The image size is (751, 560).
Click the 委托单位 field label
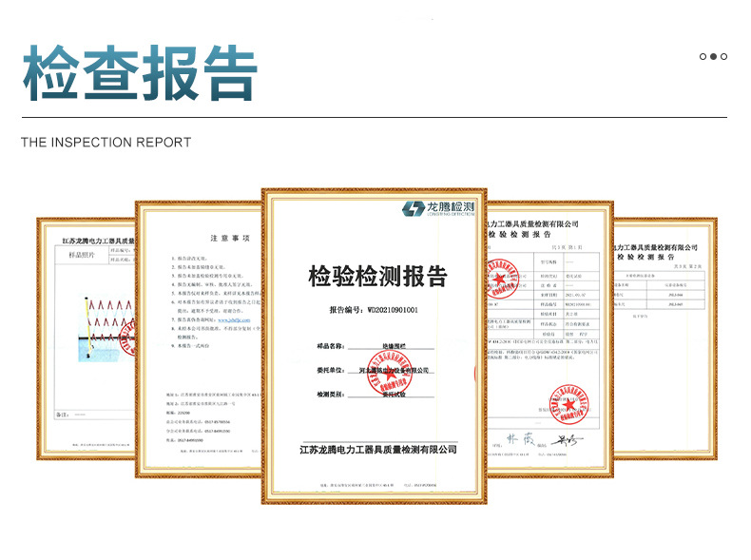point(331,370)
